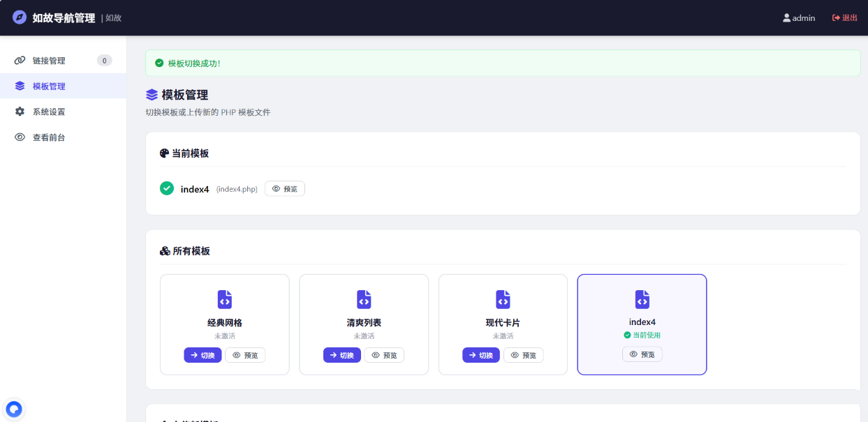Select 模板管理 in the sidebar
The image size is (868, 422).
[x=63, y=86]
